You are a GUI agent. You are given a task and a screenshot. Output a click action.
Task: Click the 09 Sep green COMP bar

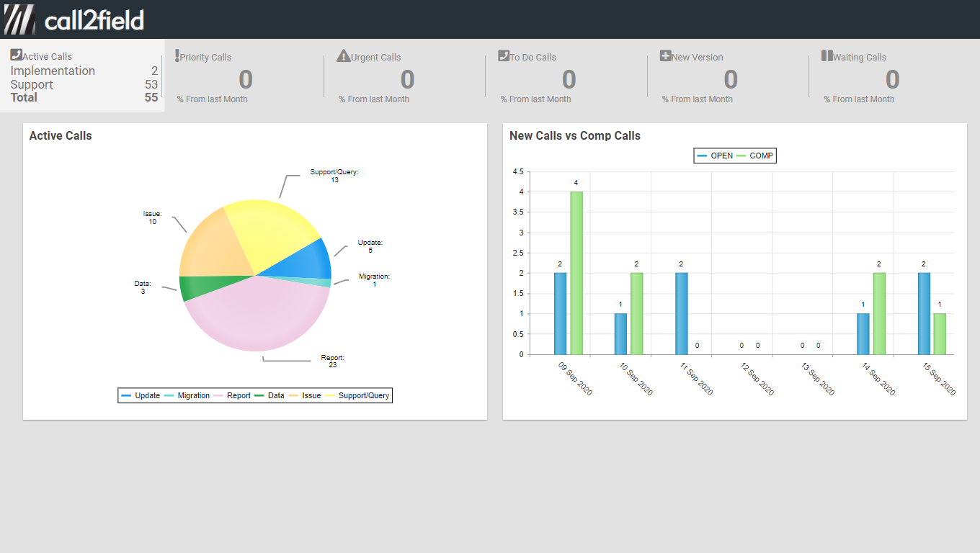tap(576, 273)
